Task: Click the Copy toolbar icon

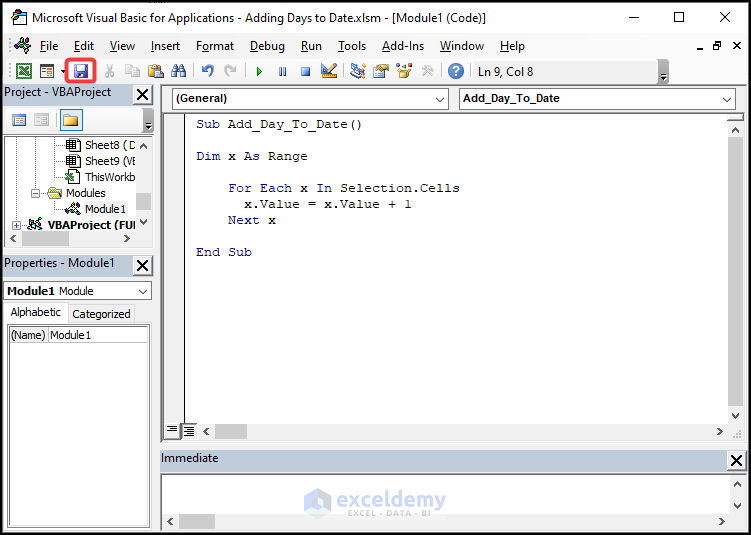Action: point(132,72)
